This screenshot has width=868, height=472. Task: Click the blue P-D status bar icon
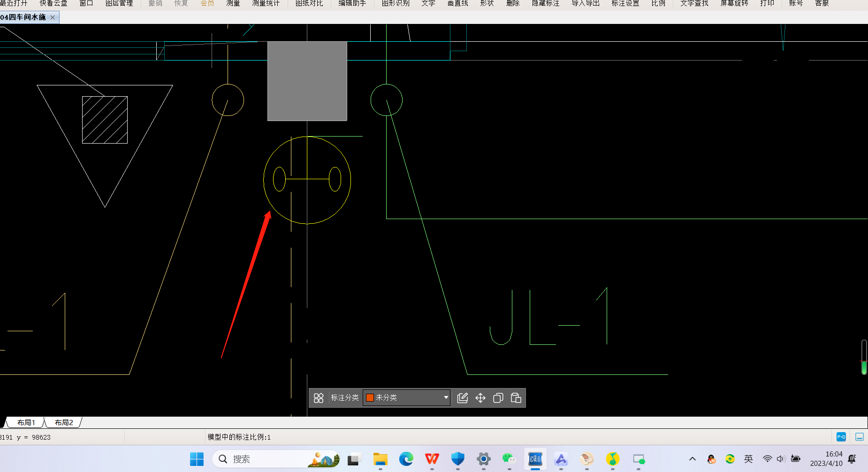(x=841, y=437)
